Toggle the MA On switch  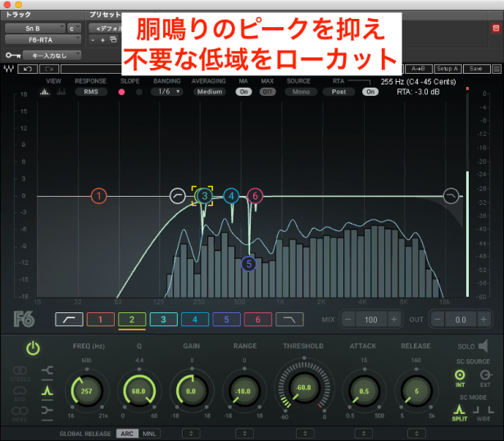click(x=243, y=92)
